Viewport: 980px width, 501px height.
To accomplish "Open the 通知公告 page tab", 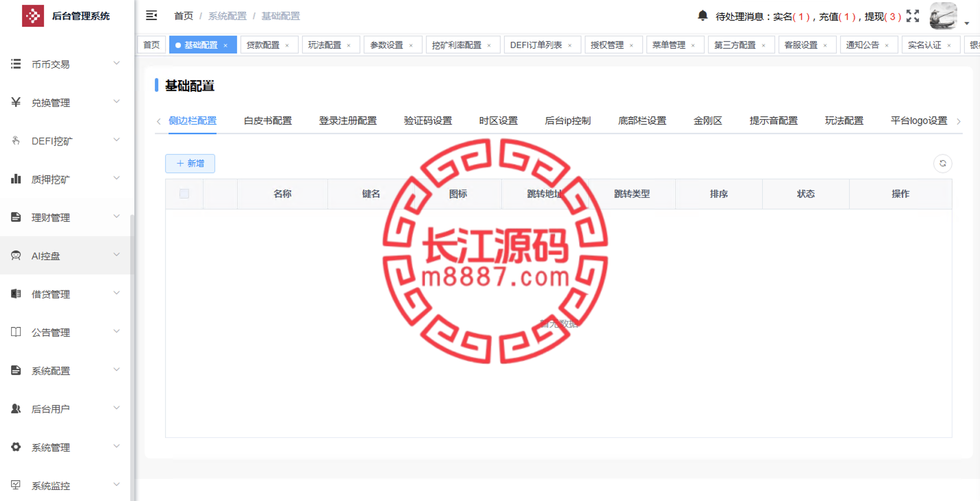I will click(868, 45).
